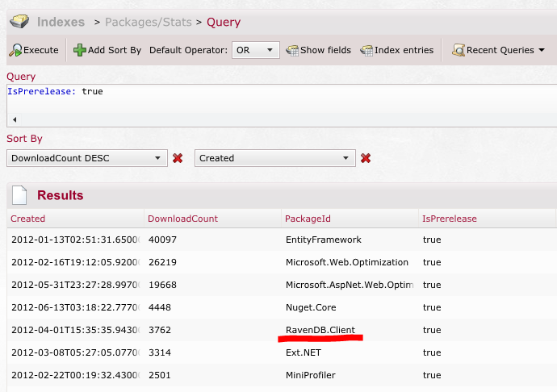
Task: Click download count 4448
Action: pyautogui.click(x=160, y=307)
